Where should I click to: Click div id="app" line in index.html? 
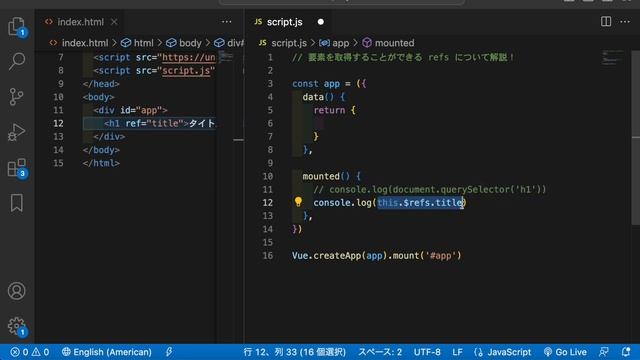click(130, 110)
